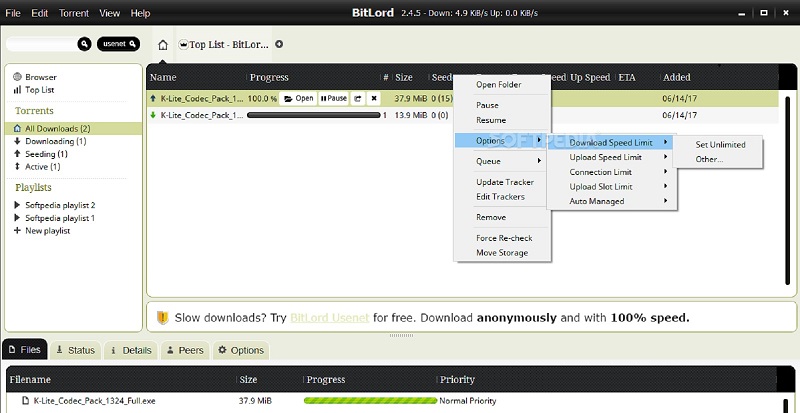Screen dimensions: 800x413
Task: Click progress bar of downloading torrent
Action: click(314, 115)
